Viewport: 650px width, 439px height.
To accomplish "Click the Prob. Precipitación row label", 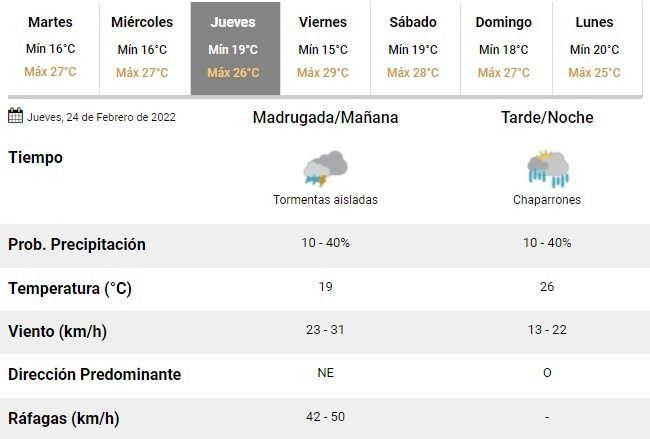I will click(x=77, y=245).
